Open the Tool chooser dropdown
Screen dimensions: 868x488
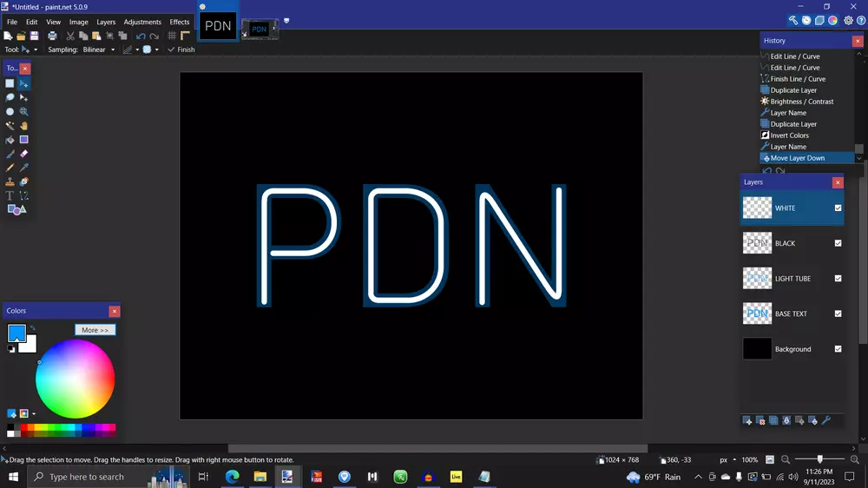click(x=30, y=49)
